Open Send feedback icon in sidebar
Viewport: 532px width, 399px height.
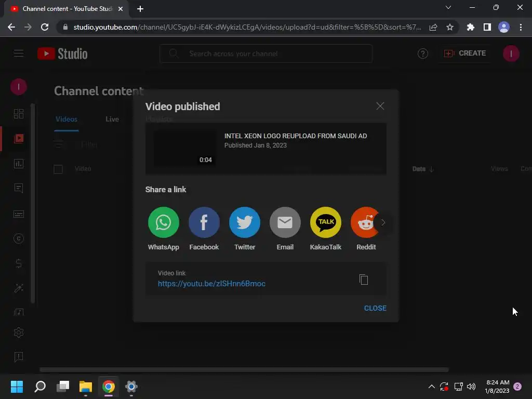click(19, 356)
